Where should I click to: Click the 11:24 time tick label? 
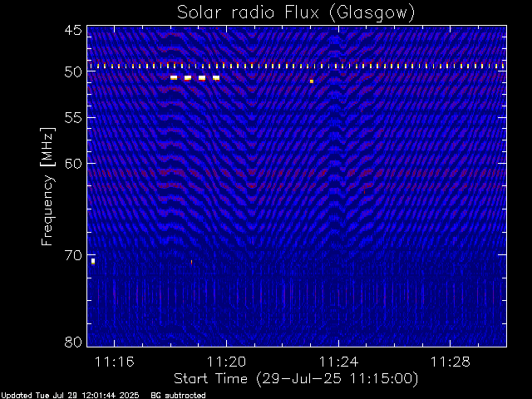tap(338, 362)
